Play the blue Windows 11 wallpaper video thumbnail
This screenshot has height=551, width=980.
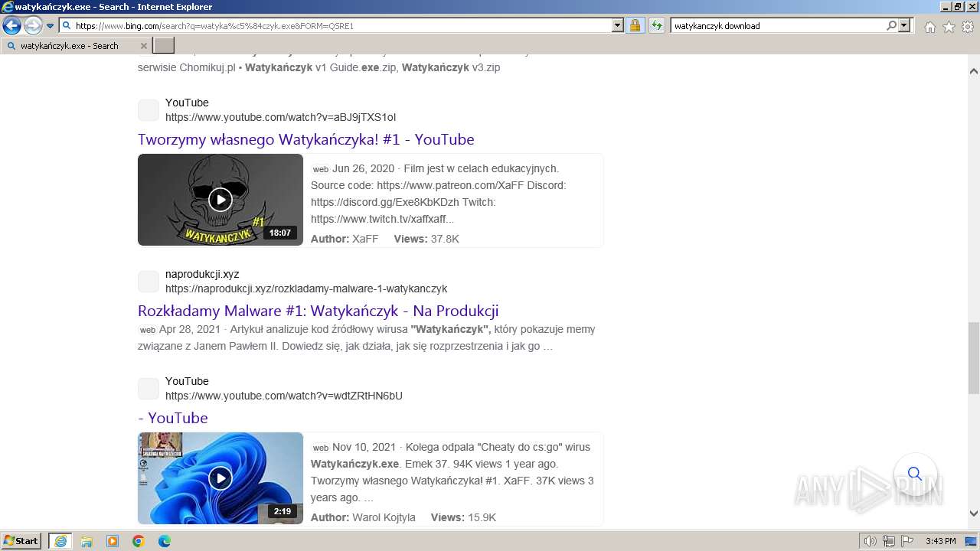coord(220,478)
